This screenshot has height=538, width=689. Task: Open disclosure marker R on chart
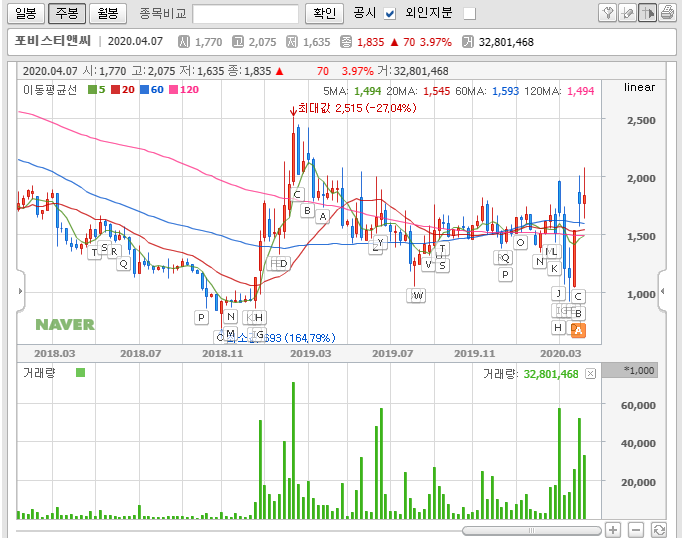point(114,251)
